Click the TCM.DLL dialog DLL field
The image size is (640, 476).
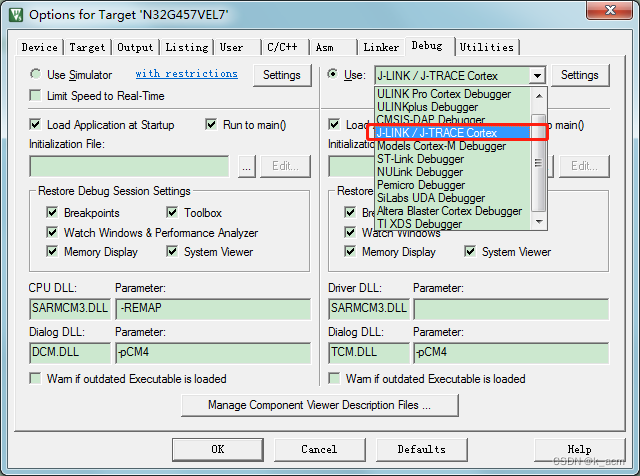pyautogui.click(x=369, y=353)
